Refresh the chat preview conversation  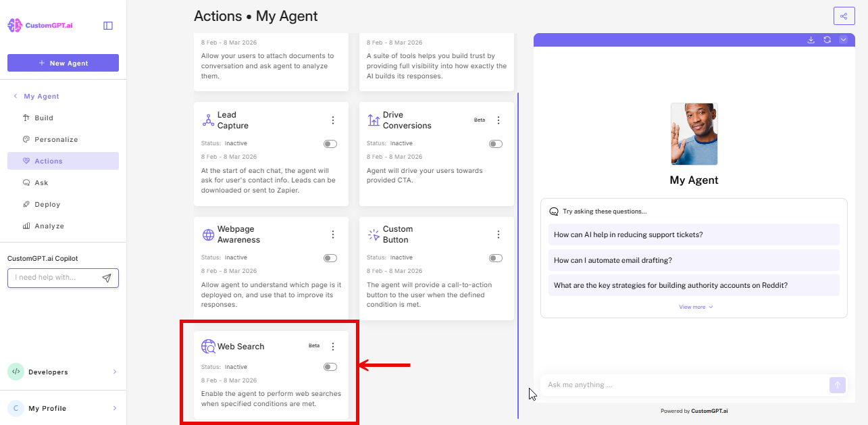click(x=827, y=40)
